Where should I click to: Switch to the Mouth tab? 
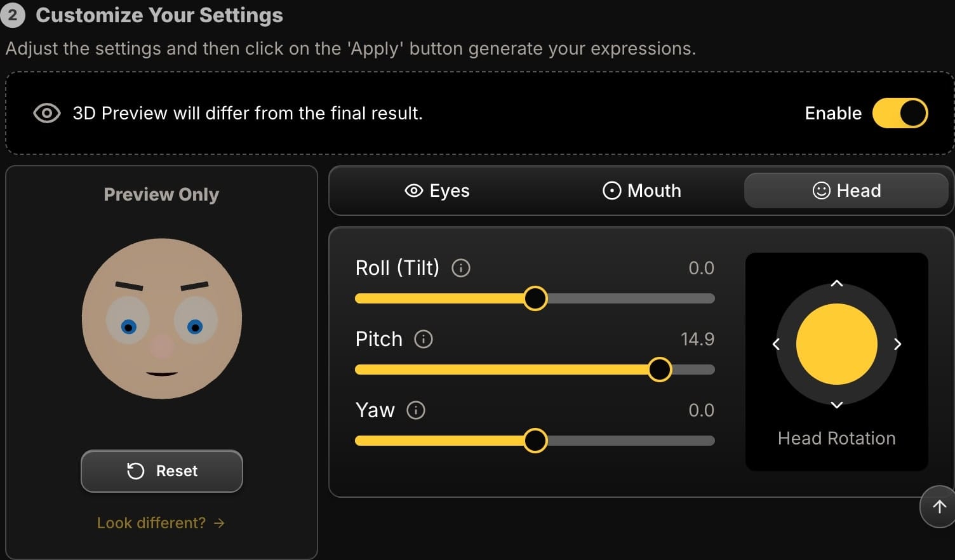(641, 190)
